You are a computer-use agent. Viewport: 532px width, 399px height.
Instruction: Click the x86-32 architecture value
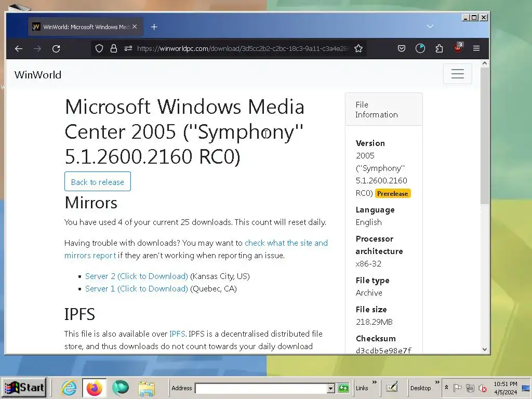368,263
